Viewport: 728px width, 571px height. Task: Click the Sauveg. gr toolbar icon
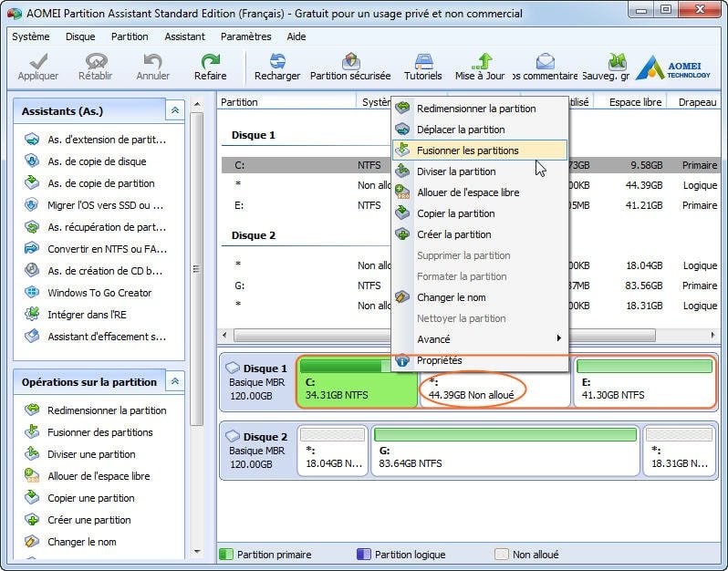point(617,61)
